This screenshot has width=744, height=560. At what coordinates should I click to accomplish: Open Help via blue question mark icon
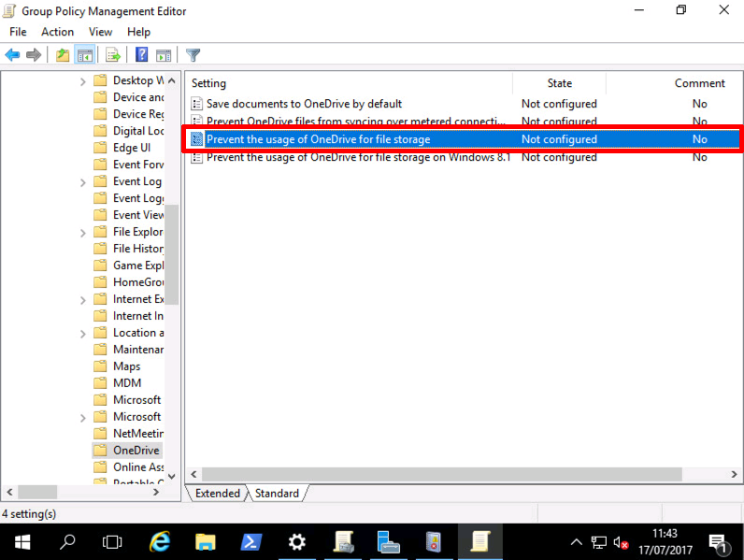(x=141, y=55)
